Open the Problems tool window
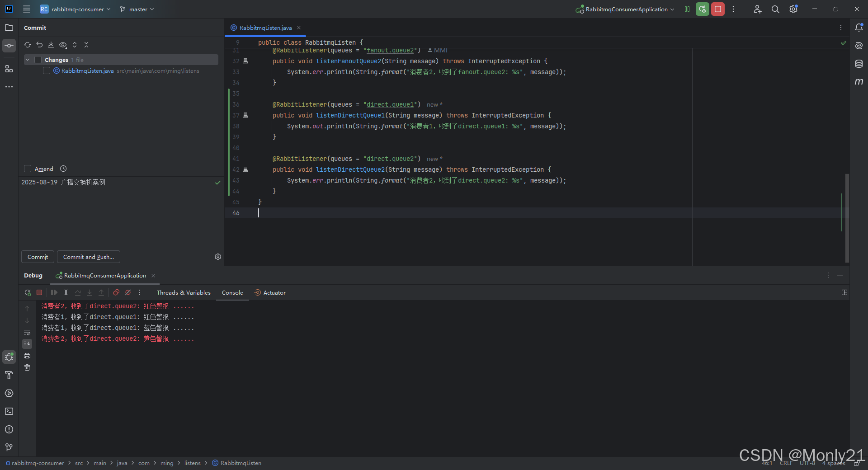The height and width of the screenshot is (470, 868). [x=9, y=429]
